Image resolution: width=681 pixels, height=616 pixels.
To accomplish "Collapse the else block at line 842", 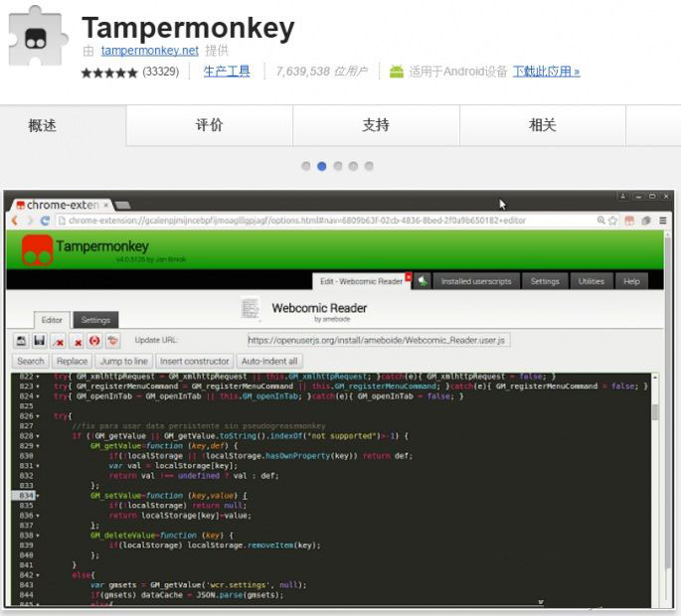I will (38, 575).
